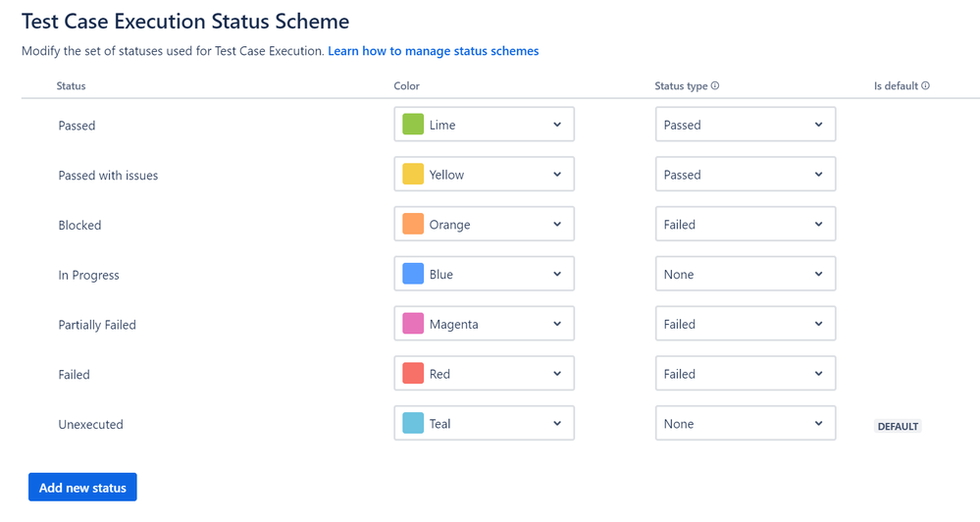This screenshot has width=980, height=522.
Task: Click the Red color swatch
Action: [413, 374]
